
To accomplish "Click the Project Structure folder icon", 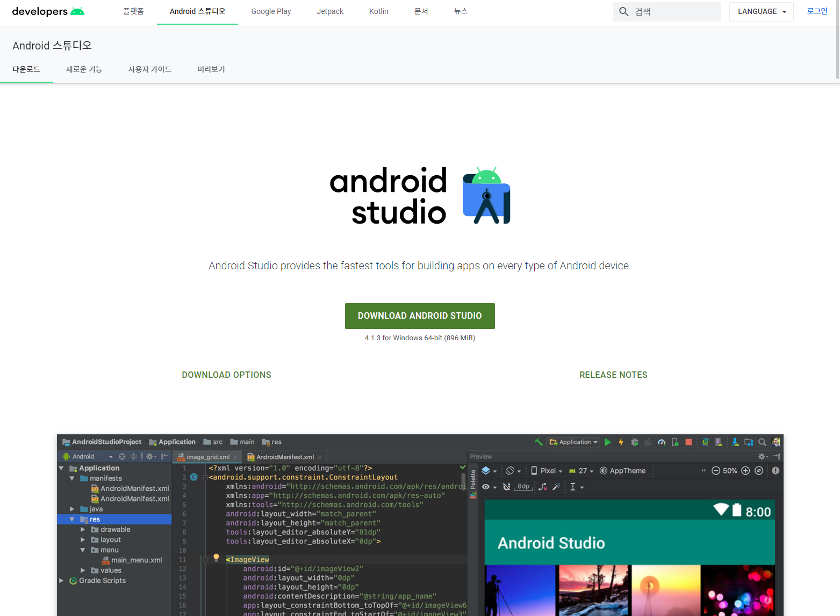I will coord(749,442).
